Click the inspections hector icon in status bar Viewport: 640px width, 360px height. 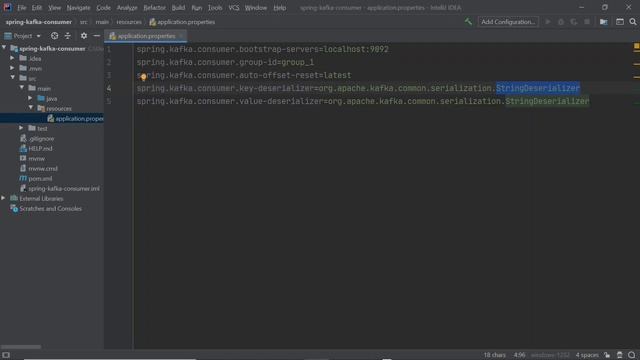[620, 355]
